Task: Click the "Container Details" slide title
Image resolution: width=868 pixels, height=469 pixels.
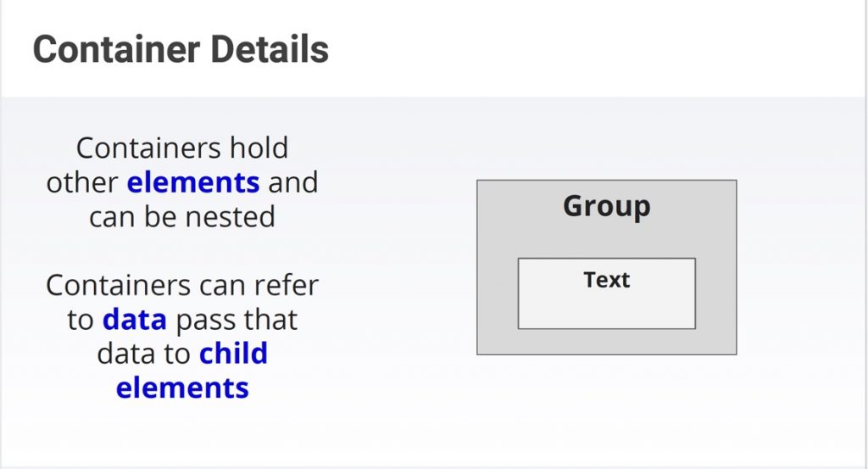Action: coord(181,49)
